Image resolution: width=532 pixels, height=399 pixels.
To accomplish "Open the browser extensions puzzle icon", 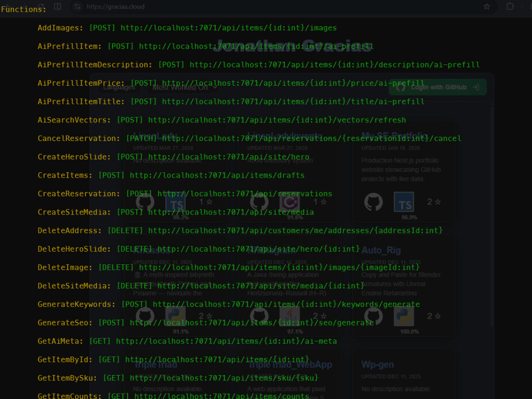I will point(510,6).
